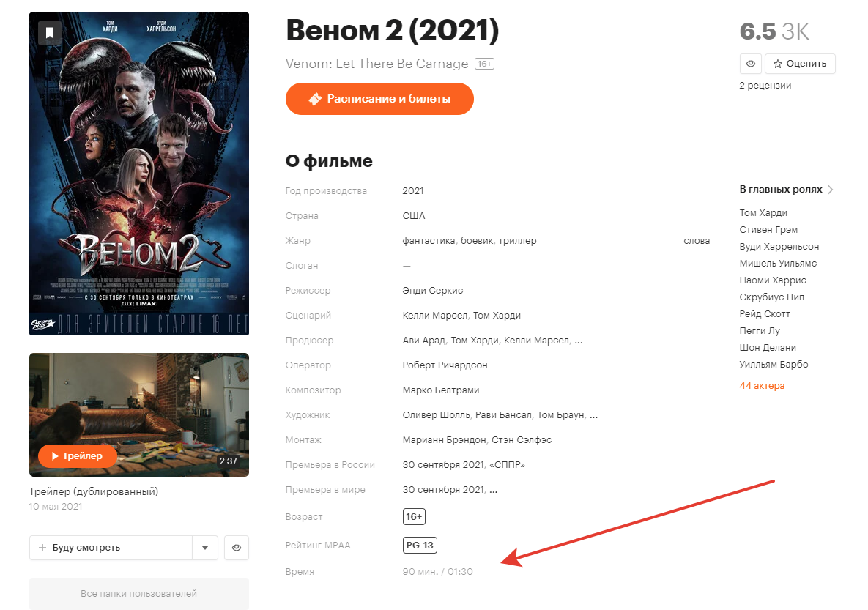Open the dubbed trailer video thumbnail
The image size is (868, 610).
point(138,414)
